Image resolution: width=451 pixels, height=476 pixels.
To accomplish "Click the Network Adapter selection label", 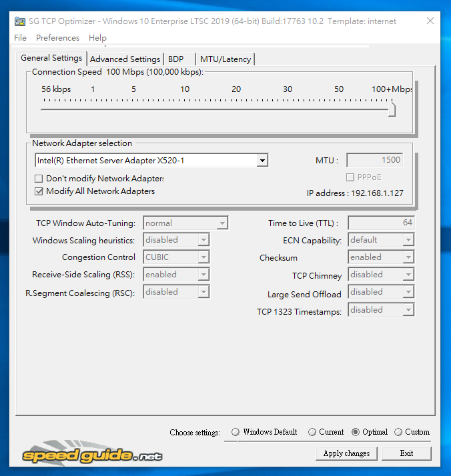I will [82, 143].
